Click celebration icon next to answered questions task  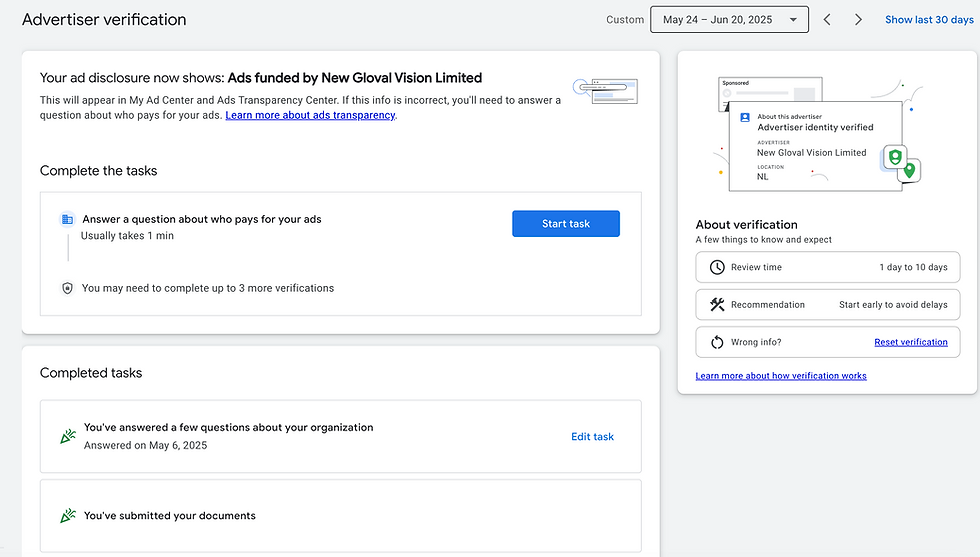68,436
